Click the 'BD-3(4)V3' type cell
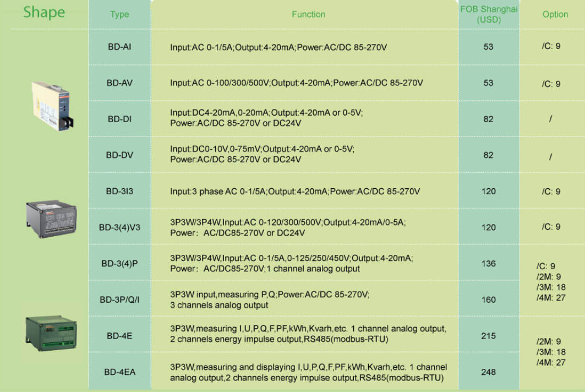585x392 pixels. click(119, 227)
